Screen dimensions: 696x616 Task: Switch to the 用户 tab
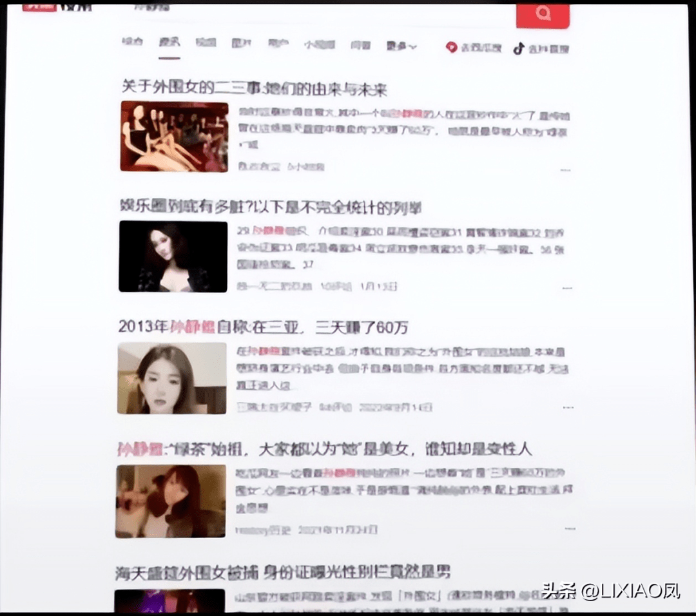coord(278,43)
